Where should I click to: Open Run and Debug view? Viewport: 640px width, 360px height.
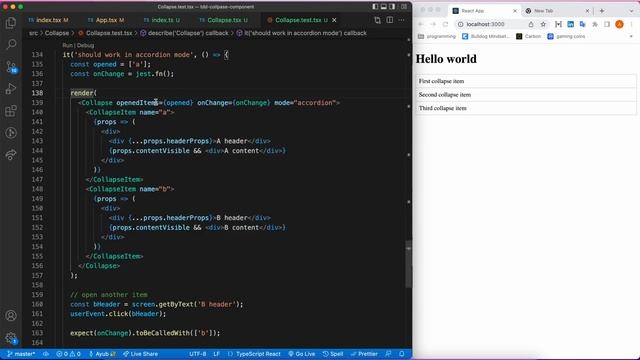tap(11, 89)
